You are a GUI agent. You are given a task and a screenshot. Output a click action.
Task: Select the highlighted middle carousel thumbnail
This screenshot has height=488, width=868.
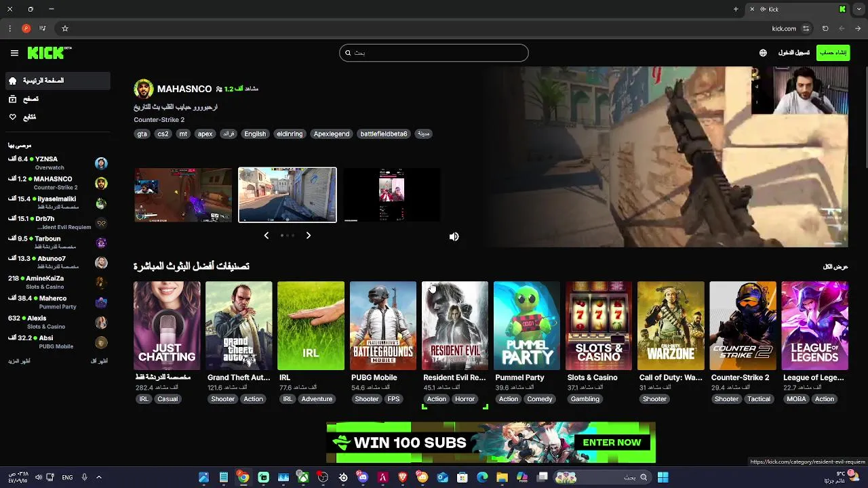(x=288, y=195)
